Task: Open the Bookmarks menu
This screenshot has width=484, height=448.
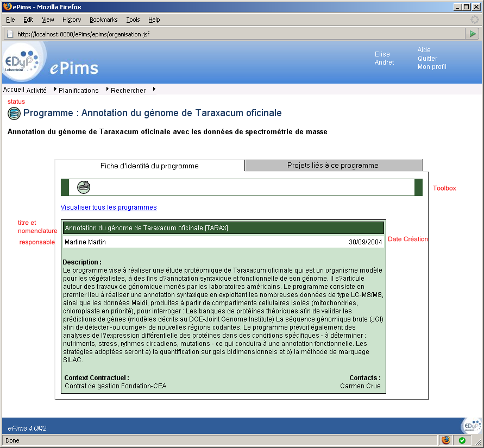Action: coord(103,20)
